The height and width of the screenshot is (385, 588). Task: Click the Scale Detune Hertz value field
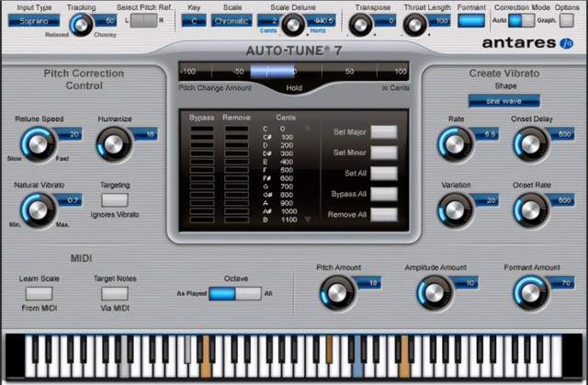(321, 20)
